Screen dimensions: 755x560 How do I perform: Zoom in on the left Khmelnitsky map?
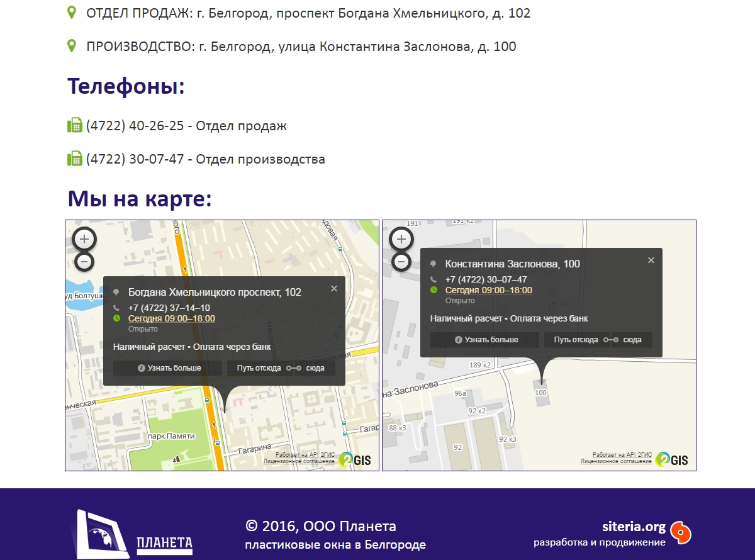[x=85, y=239]
